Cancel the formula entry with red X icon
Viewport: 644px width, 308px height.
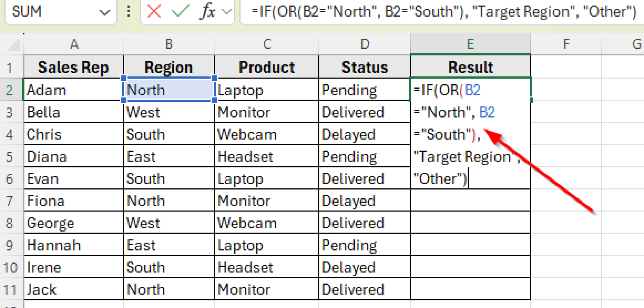154,12
